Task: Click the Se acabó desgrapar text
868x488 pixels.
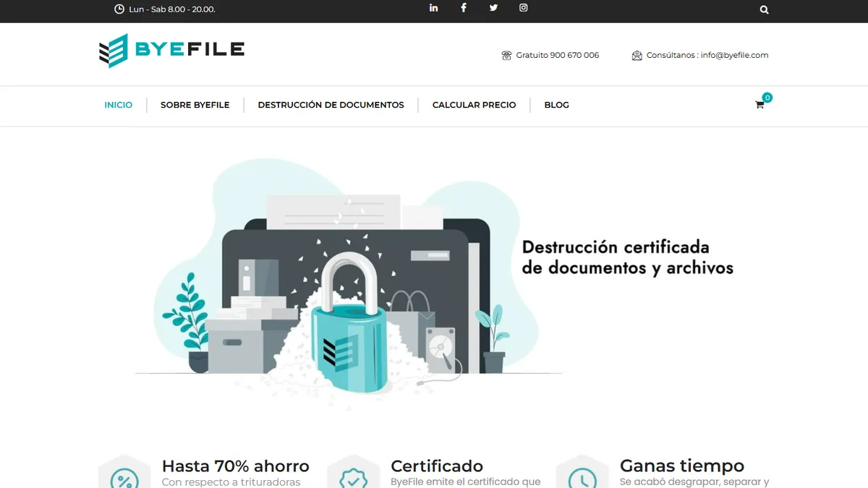Action: click(x=694, y=482)
